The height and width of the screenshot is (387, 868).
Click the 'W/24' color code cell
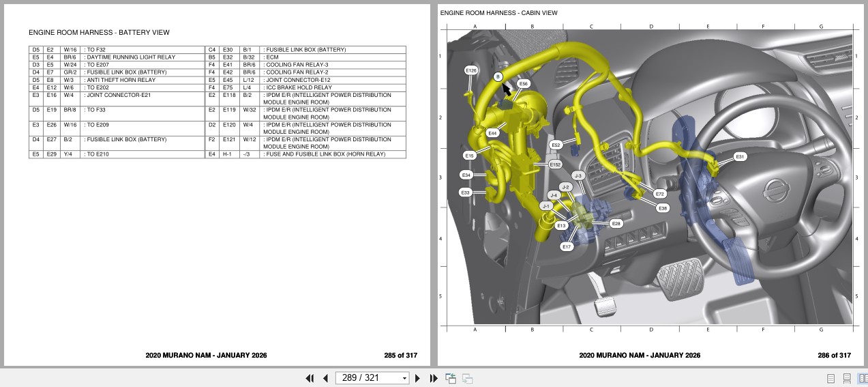point(70,65)
